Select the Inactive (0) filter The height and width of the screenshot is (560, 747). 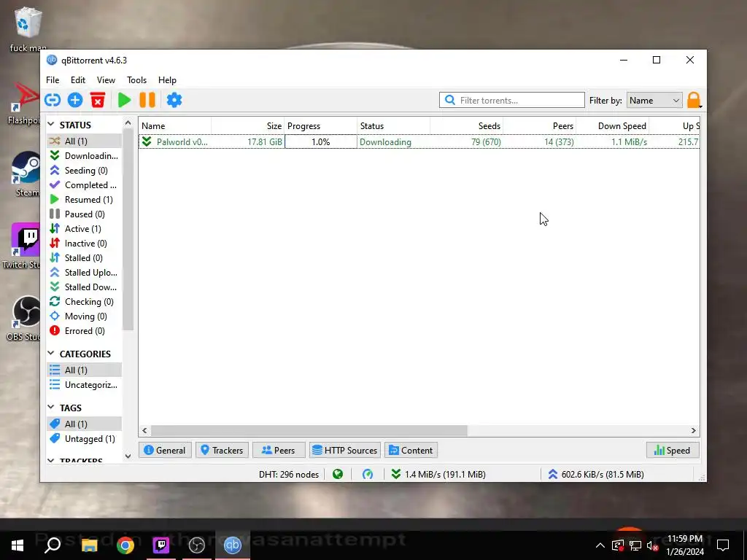click(x=85, y=244)
